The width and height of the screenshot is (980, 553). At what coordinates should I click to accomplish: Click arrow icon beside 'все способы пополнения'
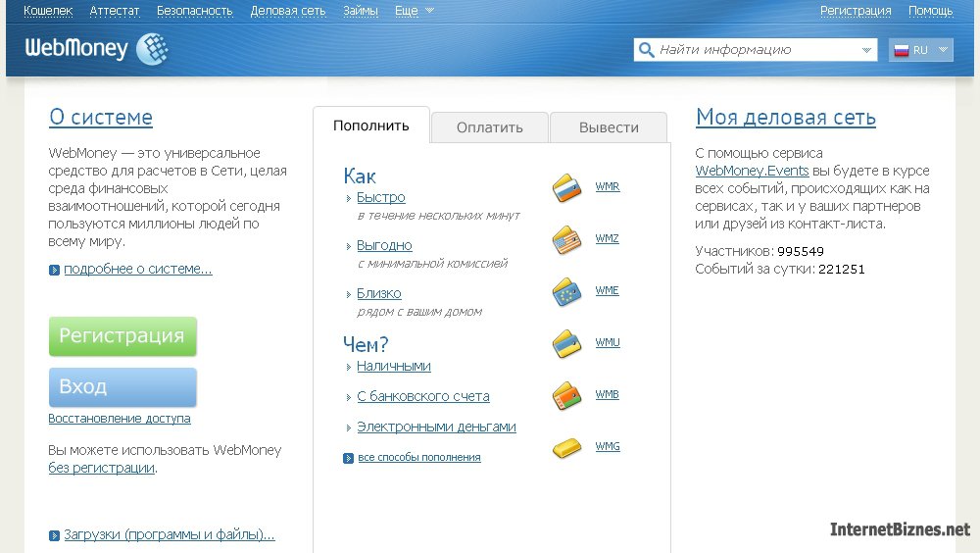point(348,458)
